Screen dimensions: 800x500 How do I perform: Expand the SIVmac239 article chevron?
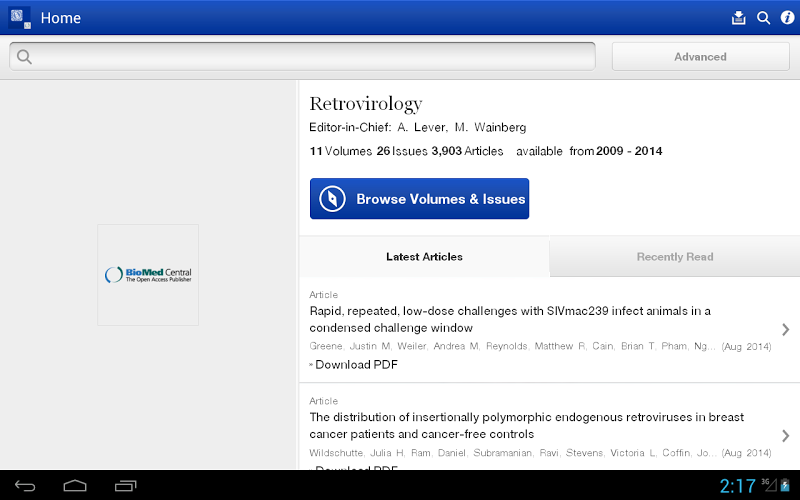coord(785,329)
